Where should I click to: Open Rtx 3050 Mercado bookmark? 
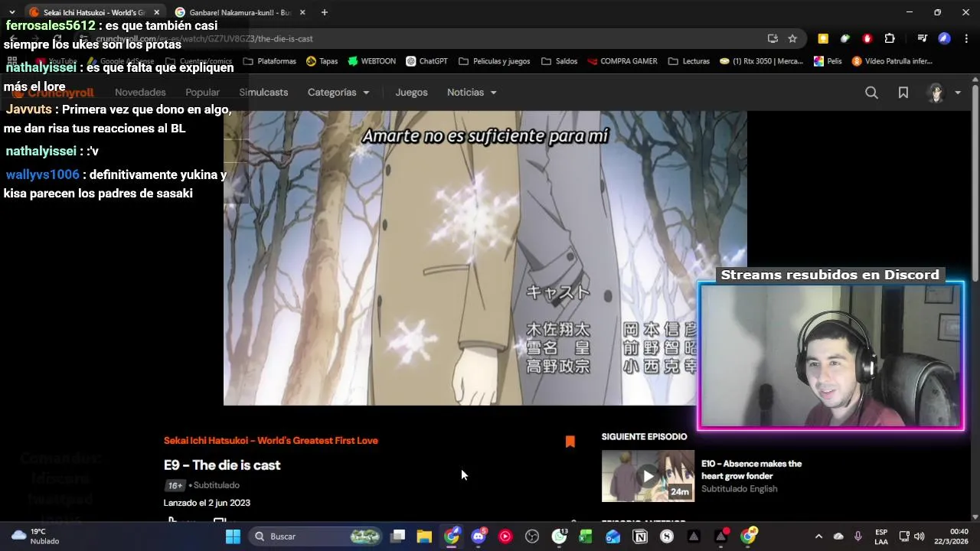(761, 61)
